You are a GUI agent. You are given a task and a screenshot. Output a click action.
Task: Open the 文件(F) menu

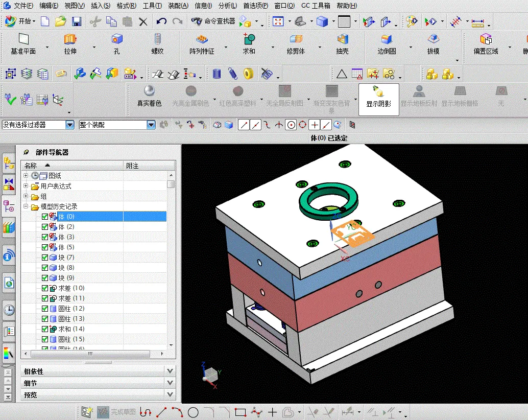[23, 6]
